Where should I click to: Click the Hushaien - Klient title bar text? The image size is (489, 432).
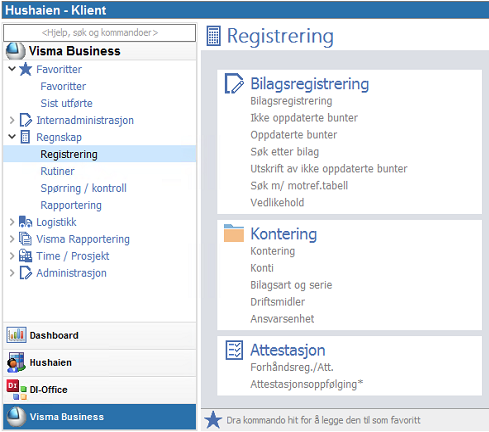[56, 10]
